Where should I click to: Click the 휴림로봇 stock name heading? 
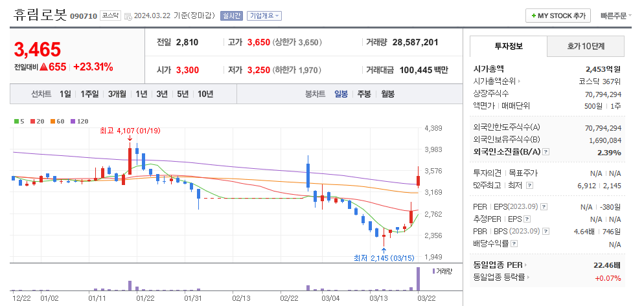[40, 15]
